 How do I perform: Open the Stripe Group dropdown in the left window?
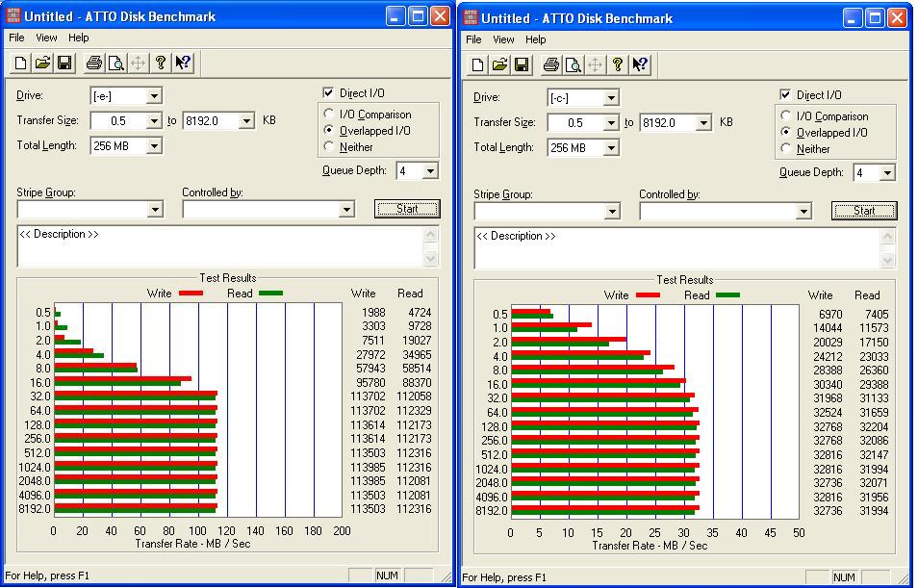155,209
